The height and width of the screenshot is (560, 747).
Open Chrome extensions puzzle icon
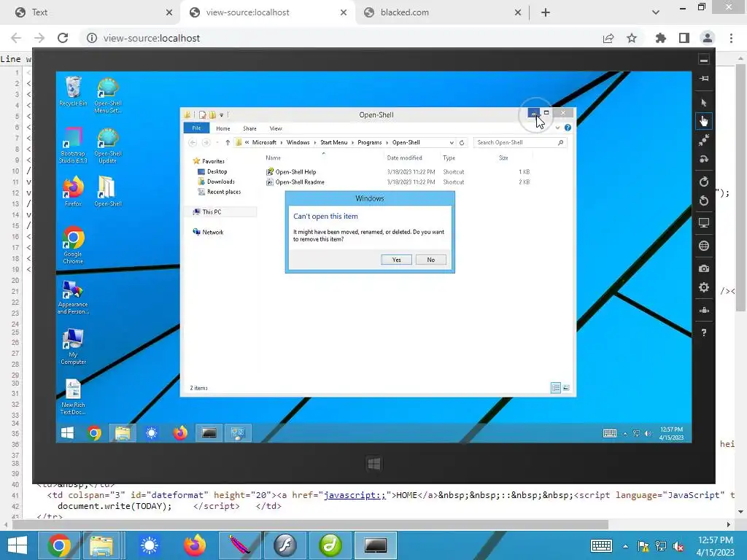(x=660, y=38)
